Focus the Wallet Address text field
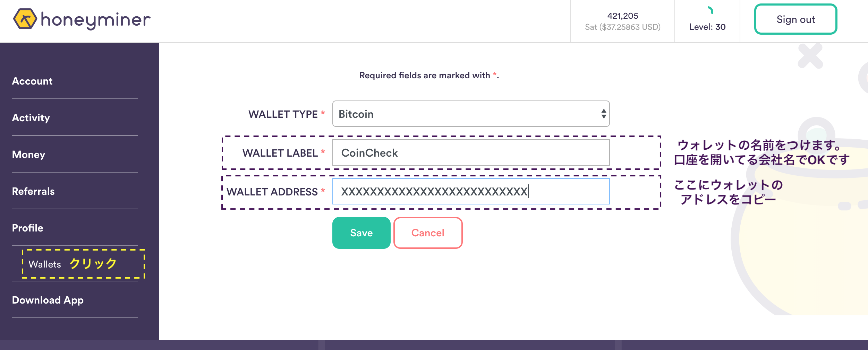Viewport: 868px width, 350px height. [x=471, y=191]
